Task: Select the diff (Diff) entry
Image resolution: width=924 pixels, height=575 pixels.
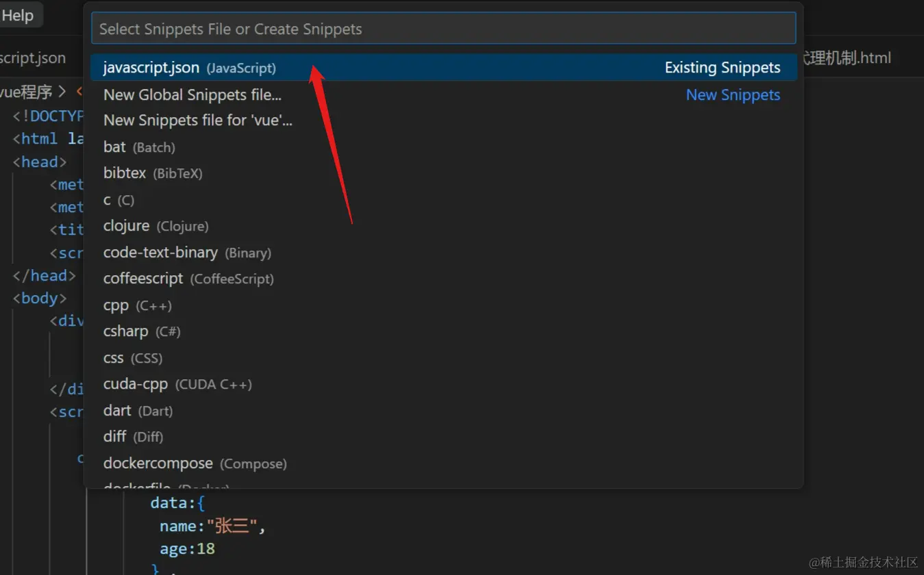Action: [x=443, y=437]
